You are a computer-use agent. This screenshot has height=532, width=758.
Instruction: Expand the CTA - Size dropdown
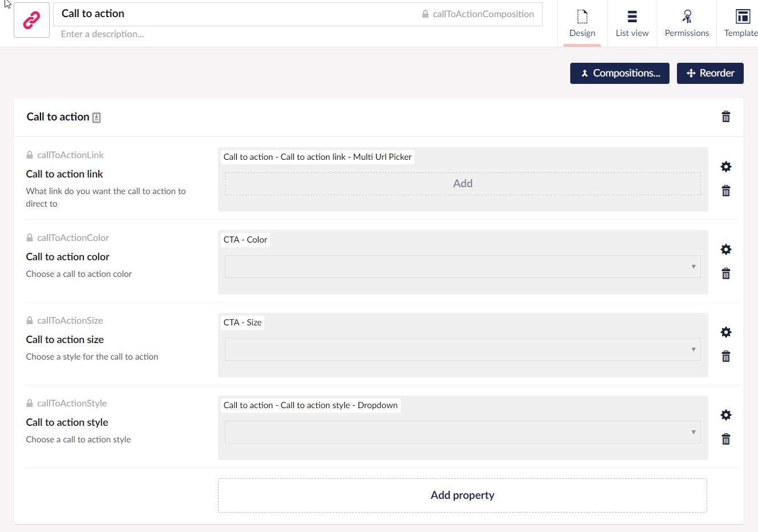coord(462,349)
